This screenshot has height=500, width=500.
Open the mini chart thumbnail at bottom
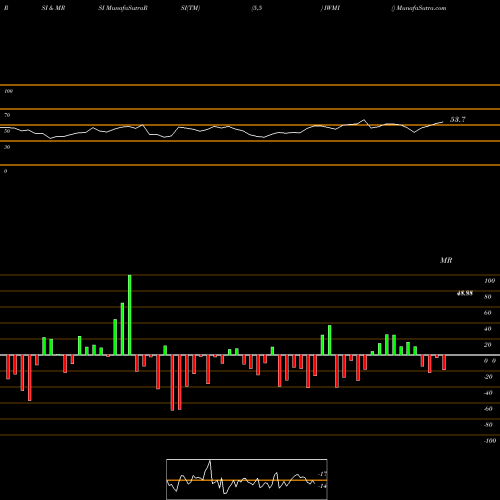pos(247,479)
